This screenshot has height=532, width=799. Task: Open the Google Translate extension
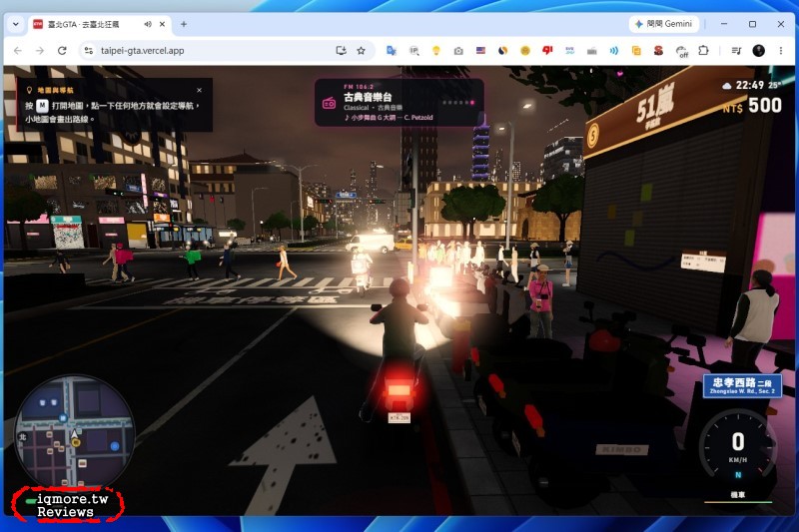[392, 50]
